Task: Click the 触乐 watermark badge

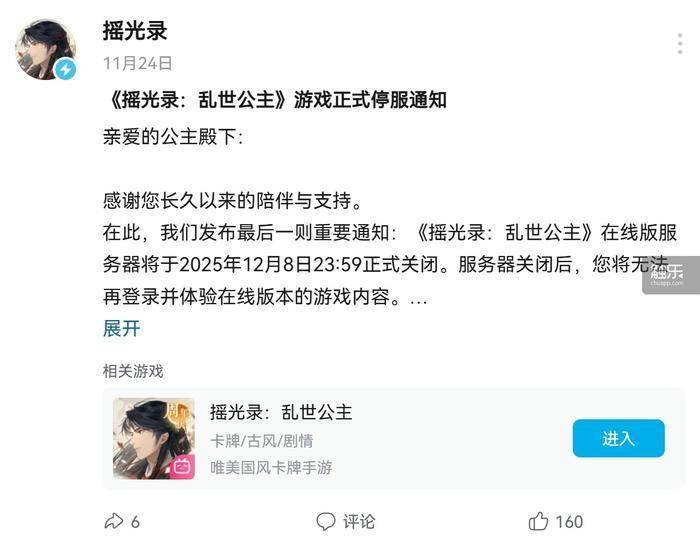Action: point(671,275)
